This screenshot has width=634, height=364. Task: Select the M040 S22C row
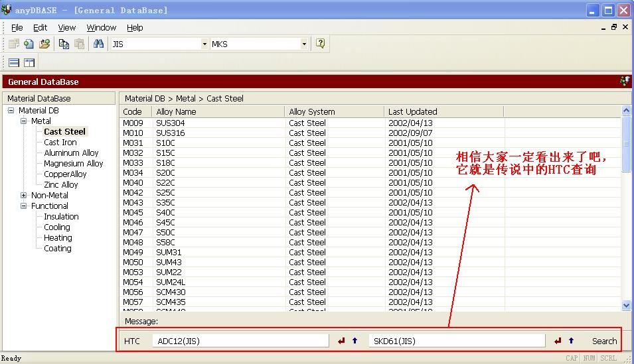[x=370, y=182]
